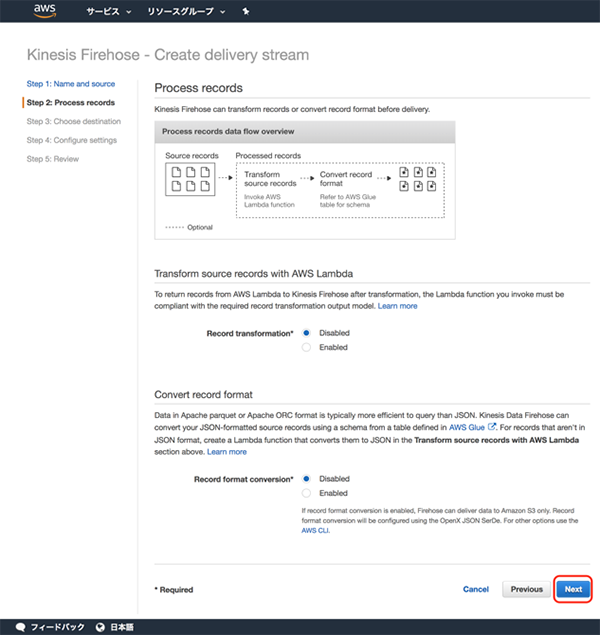The width and height of the screenshot is (600, 635).
Task: Click the feedback speech bubble icon
Action: [20, 627]
